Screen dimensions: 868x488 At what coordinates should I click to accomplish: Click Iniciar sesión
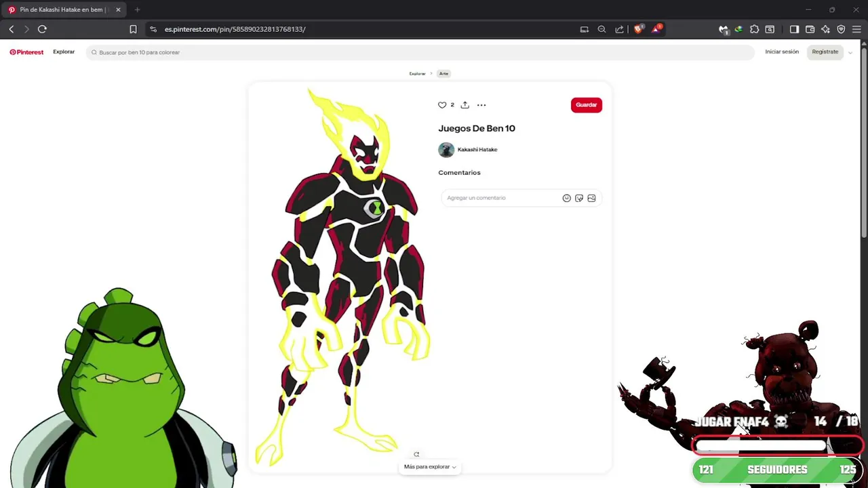pos(782,52)
